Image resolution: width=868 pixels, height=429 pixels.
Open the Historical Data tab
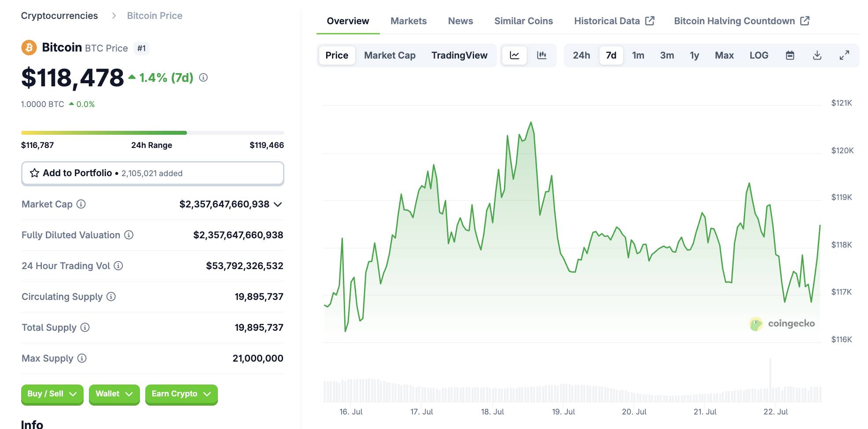tap(614, 21)
